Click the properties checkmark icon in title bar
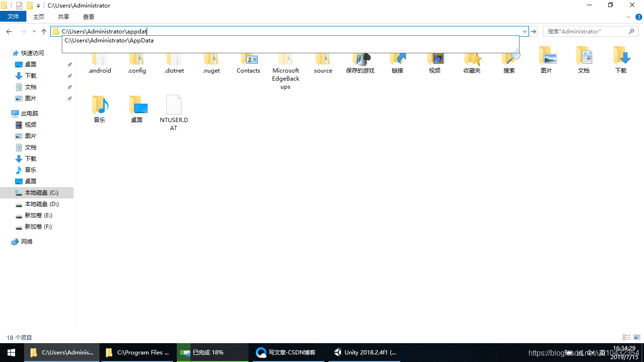This screenshot has height=362, width=644. (x=19, y=6)
